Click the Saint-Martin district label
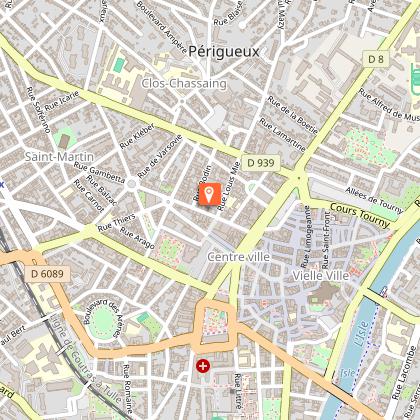 [x=59, y=157]
